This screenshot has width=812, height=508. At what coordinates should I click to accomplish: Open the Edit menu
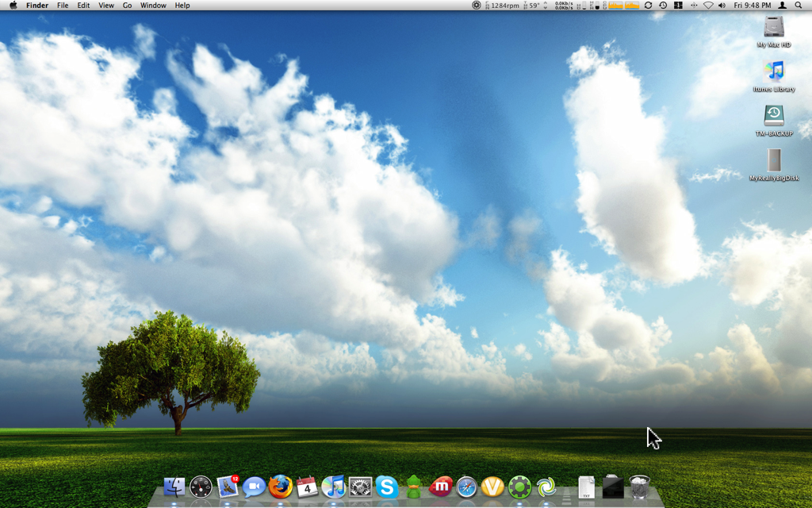pyautogui.click(x=83, y=6)
